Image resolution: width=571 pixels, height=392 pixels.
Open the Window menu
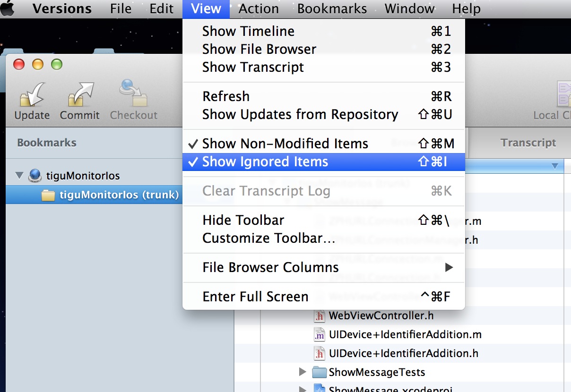[x=409, y=9]
